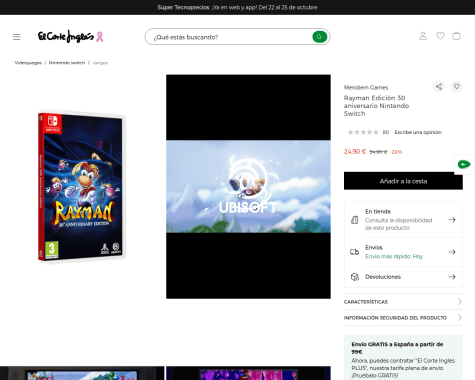The width and height of the screenshot is (475, 380).
Task: Share this product via share icon
Action: click(439, 87)
